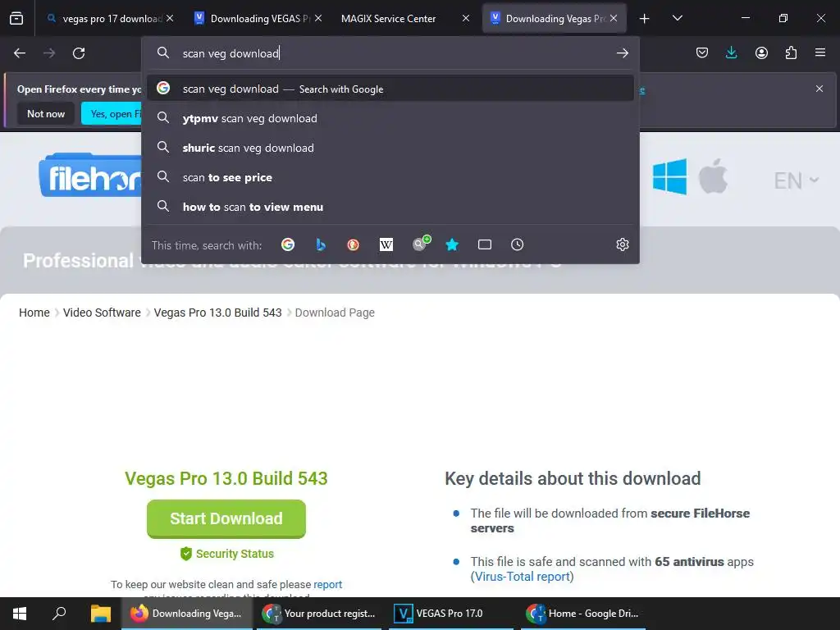
Task: Open Windows taskbar search
Action: [59, 614]
